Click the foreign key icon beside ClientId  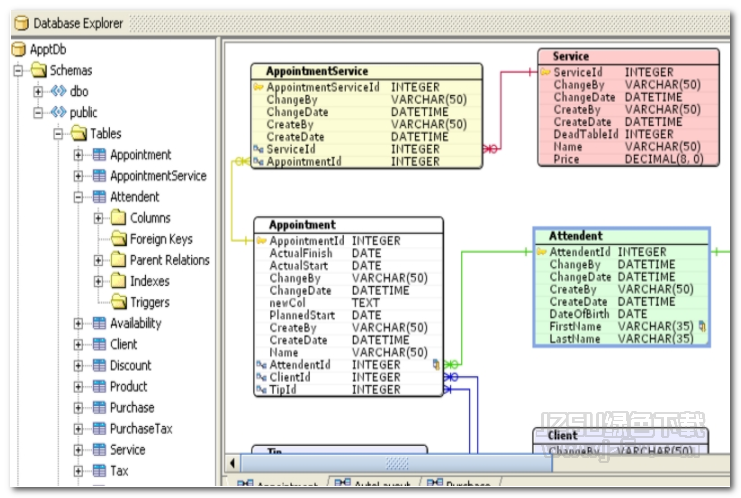point(261,377)
